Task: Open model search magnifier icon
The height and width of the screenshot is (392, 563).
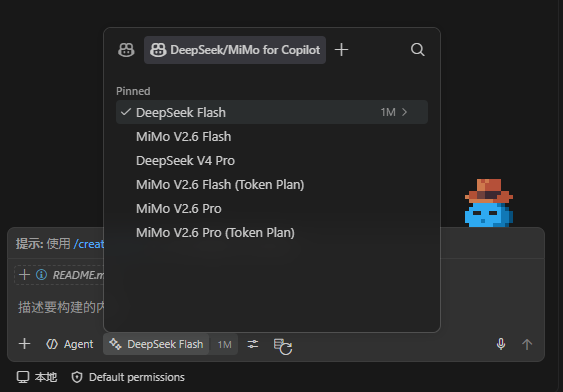Action: pyautogui.click(x=418, y=50)
